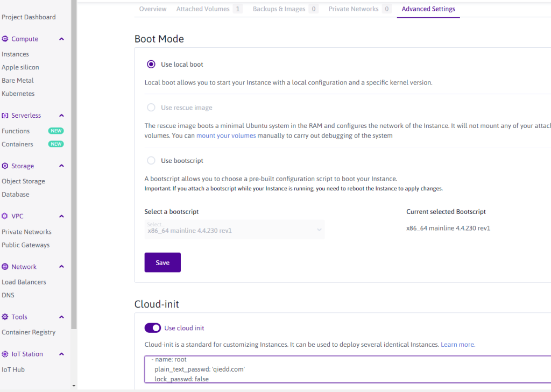Select the Serverless icon in sidebar
Image resolution: width=551 pixels, height=392 pixels.
(5, 115)
